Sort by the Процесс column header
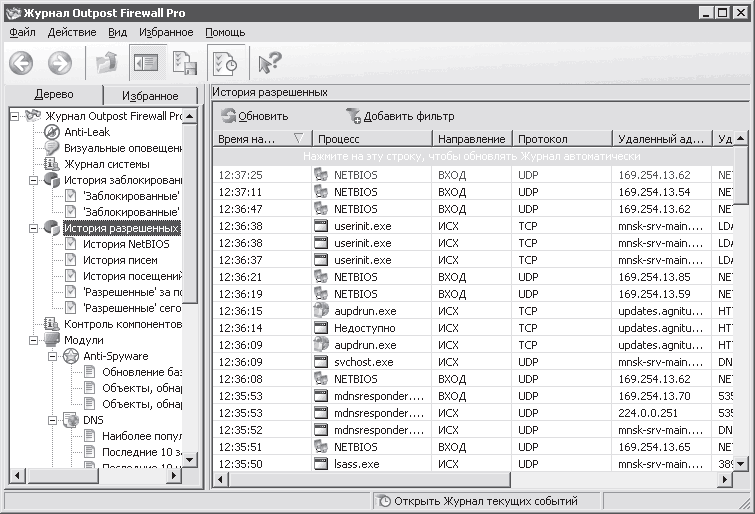This screenshot has width=755, height=514. click(x=372, y=139)
